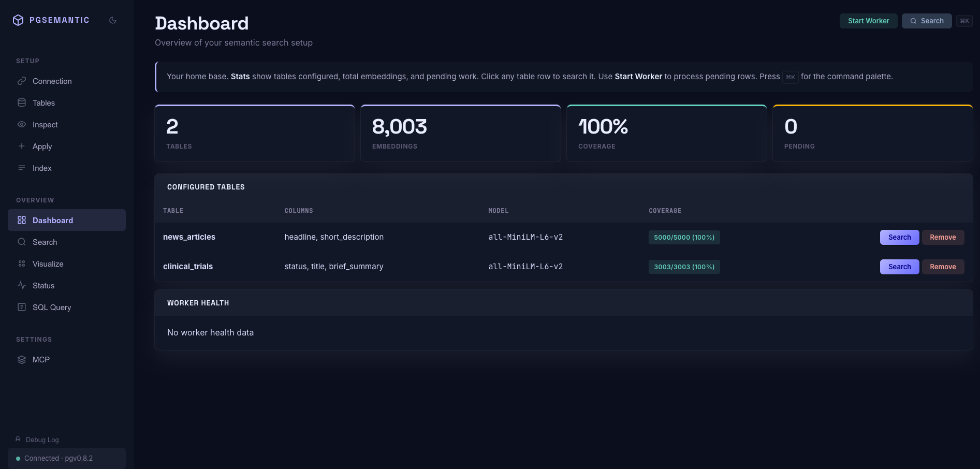Toggle dark mode with the moon icon

(x=113, y=20)
